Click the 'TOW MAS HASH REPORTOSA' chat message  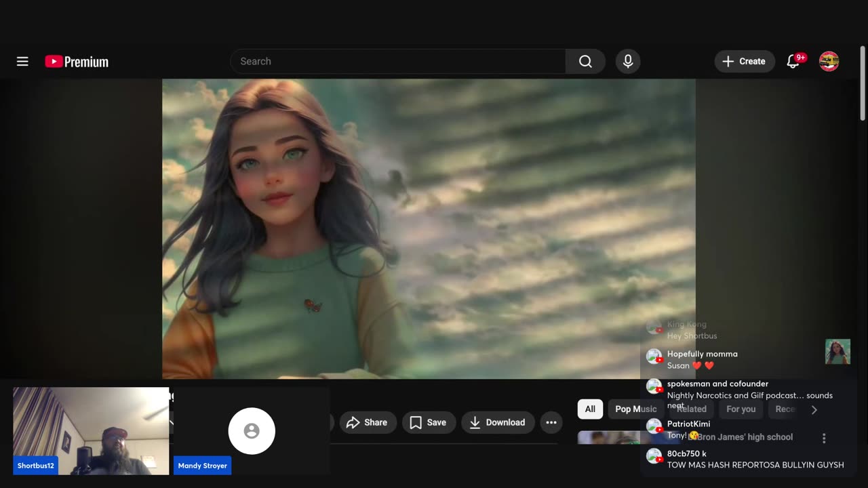[x=755, y=465]
